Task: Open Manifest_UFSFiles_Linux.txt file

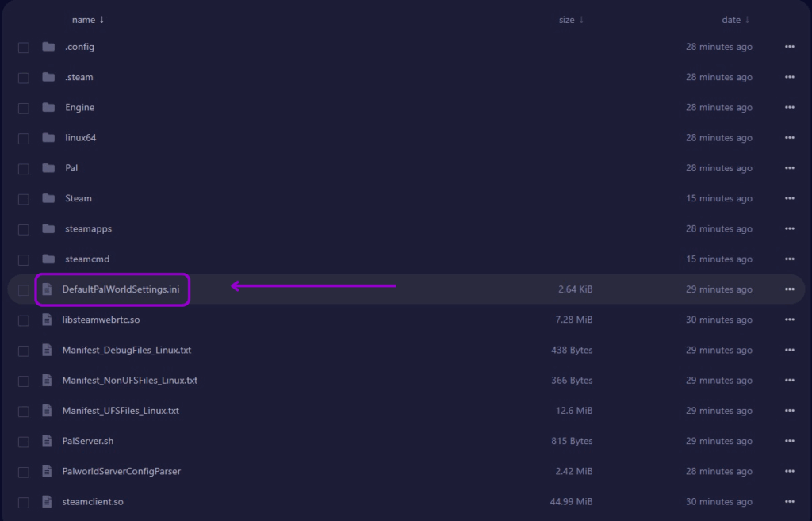Action: tap(121, 411)
